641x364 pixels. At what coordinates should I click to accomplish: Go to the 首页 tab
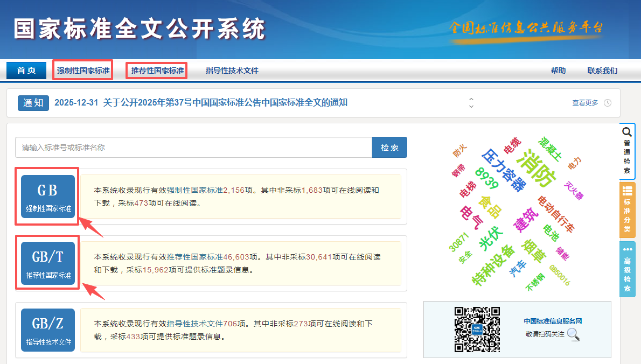click(26, 71)
